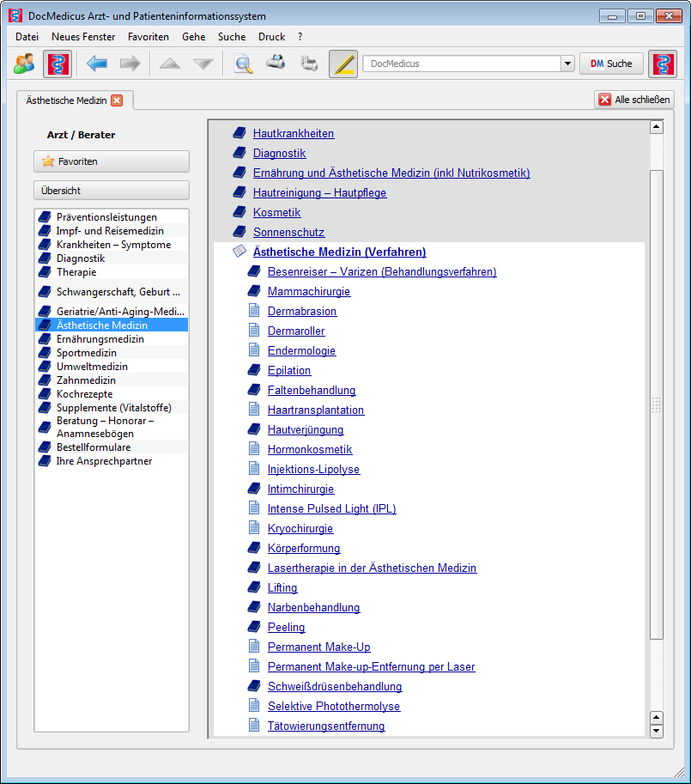The height and width of the screenshot is (784, 691).
Task: Click the book icon next to Lifting
Action: pyautogui.click(x=254, y=587)
